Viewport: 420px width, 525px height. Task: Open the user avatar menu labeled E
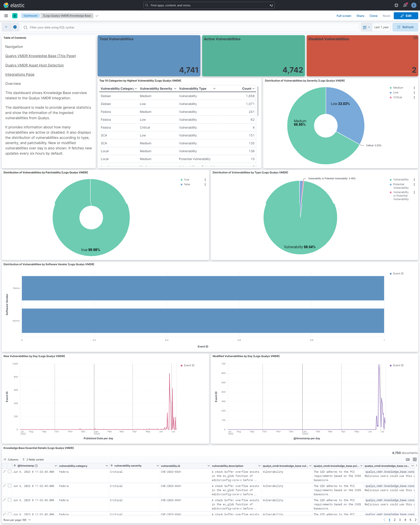[x=414, y=5]
